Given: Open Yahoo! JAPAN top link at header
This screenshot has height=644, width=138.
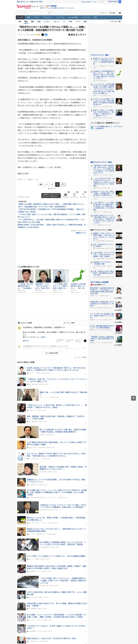Looking at the screenshot, I should point(86,2).
